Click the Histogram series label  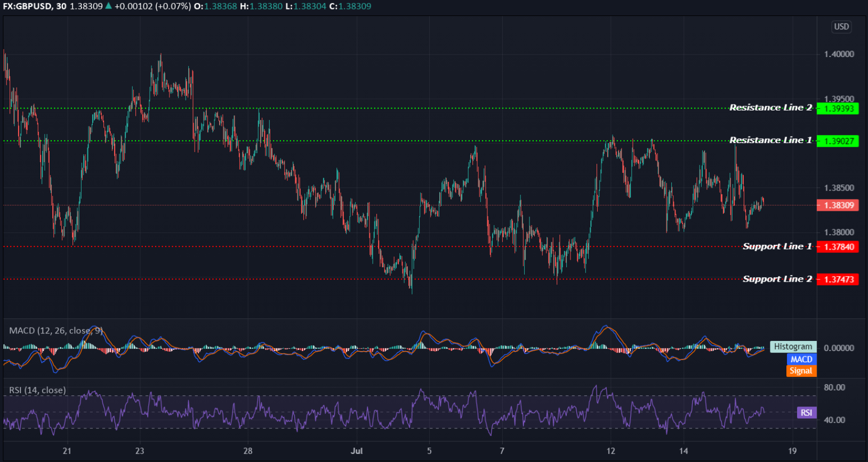[x=793, y=347]
